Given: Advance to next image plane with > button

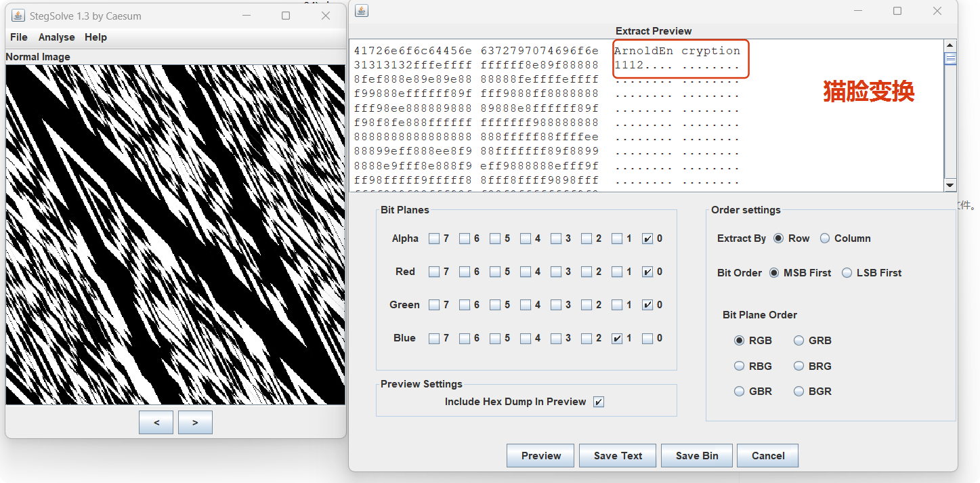Looking at the screenshot, I should pos(195,422).
